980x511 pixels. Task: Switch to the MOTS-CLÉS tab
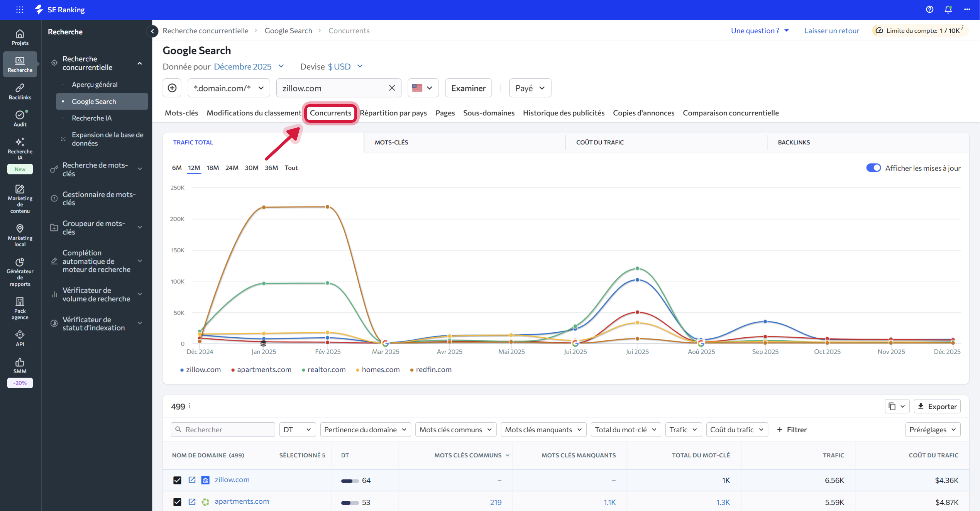(x=391, y=142)
